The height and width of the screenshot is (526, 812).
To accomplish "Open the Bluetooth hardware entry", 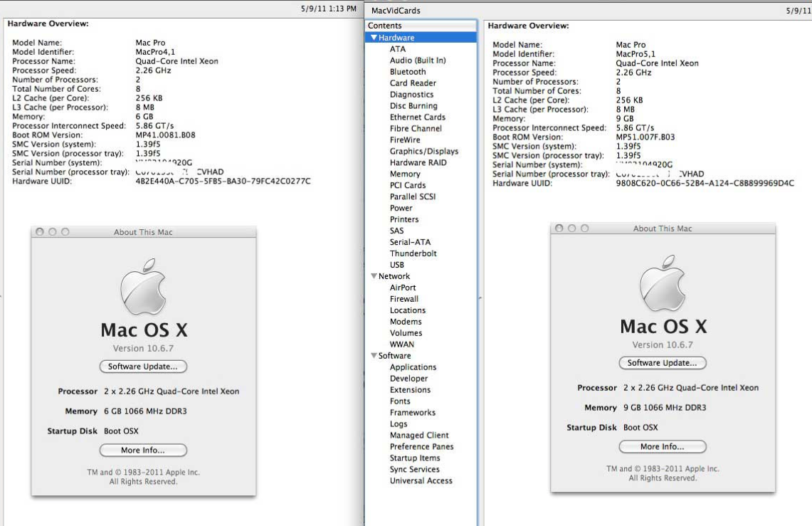I will (408, 72).
